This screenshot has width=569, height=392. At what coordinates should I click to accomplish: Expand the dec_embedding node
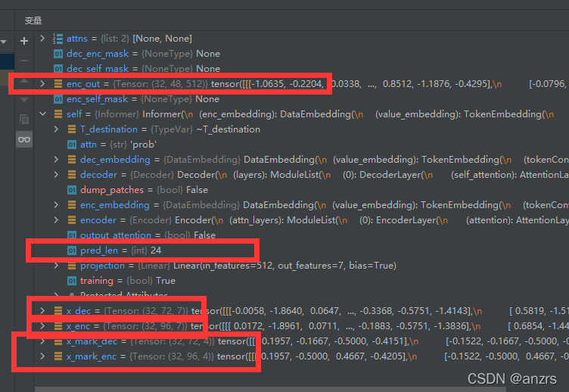pyautogui.click(x=56, y=160)
